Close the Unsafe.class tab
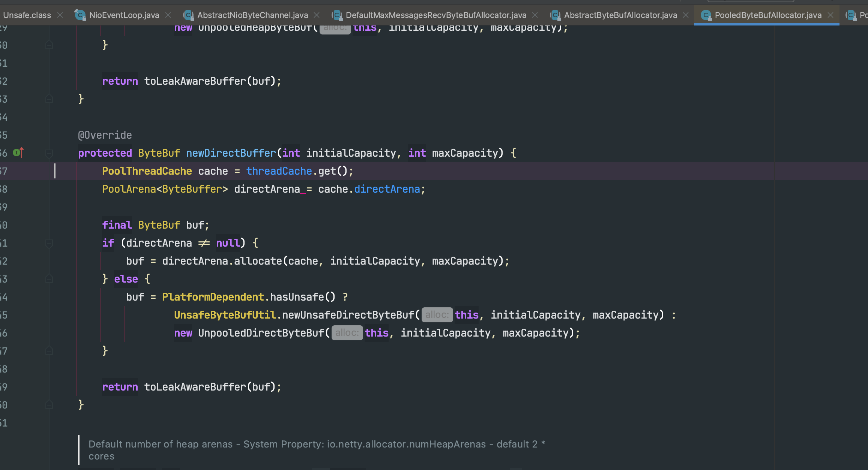The width and height of the screenshot is (868, 470). [x=60, y=15]
